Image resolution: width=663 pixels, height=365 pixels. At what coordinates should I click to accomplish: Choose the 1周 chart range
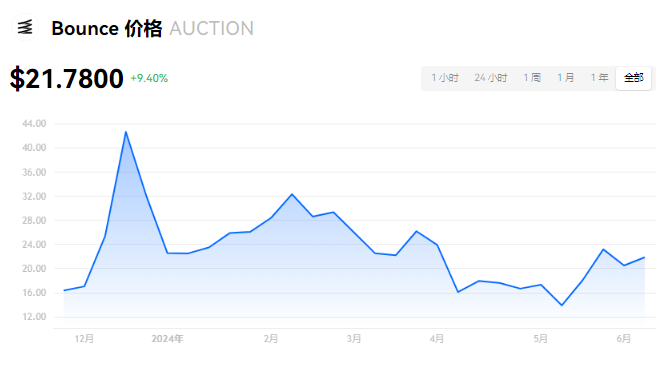(x=532, y=78)
